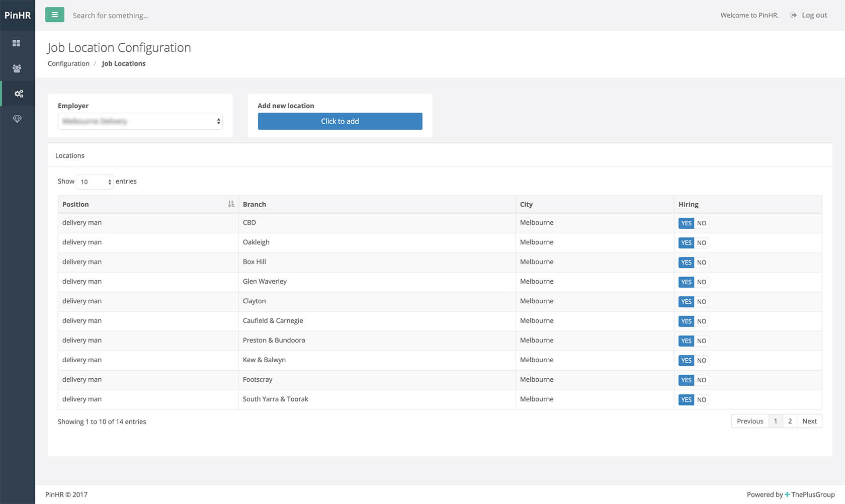Go to the Next page of locations
The image size is (845, 504).
pyautogui.click(x=809, y=421)
